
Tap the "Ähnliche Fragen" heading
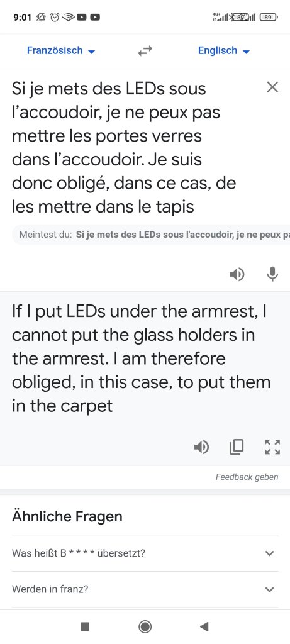click(67, 516)
